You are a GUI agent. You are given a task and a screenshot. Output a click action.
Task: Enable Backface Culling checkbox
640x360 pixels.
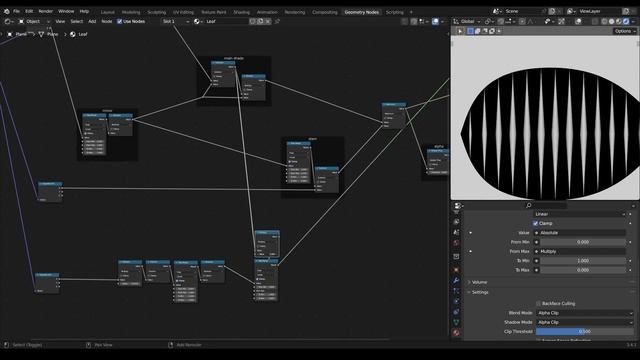538,304
